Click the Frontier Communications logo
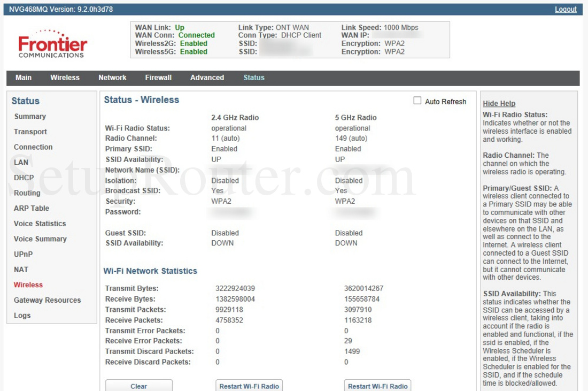This screenshot has width=588, height=391. (52, 44)
